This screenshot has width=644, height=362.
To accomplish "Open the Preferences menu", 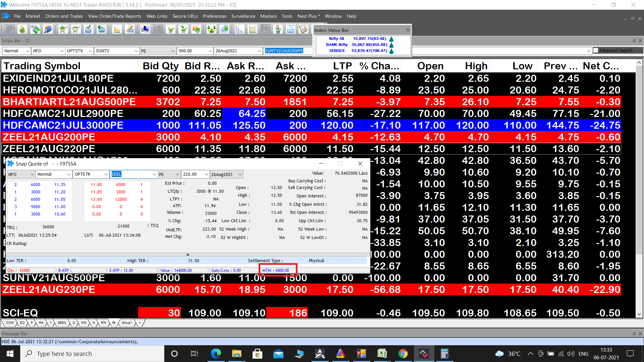I will point(215,16).
